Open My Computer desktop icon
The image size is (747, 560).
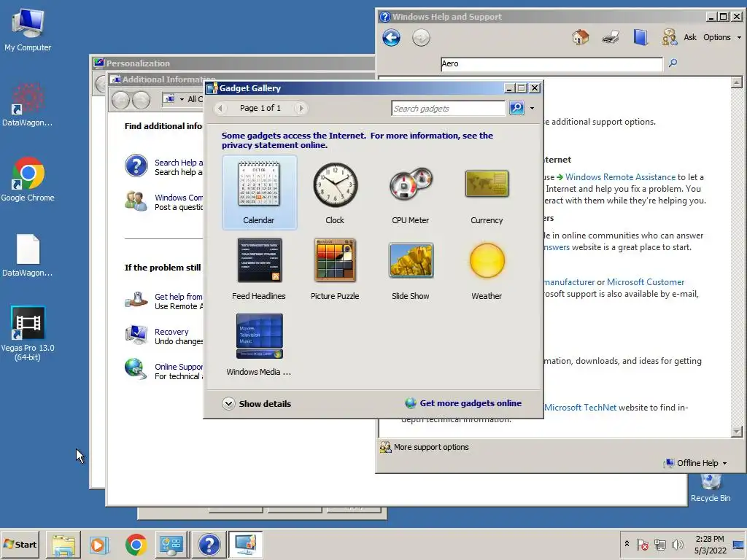click(28, 29)
